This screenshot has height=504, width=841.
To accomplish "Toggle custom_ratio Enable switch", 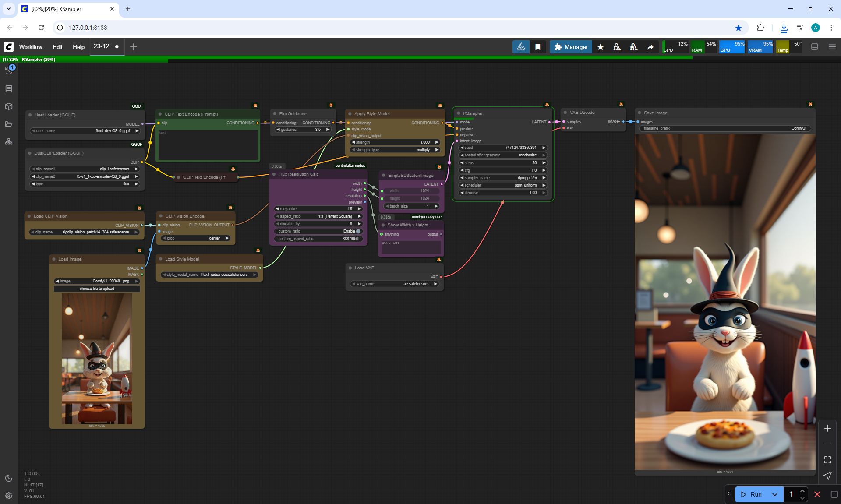I will click(x=358, y=231).
